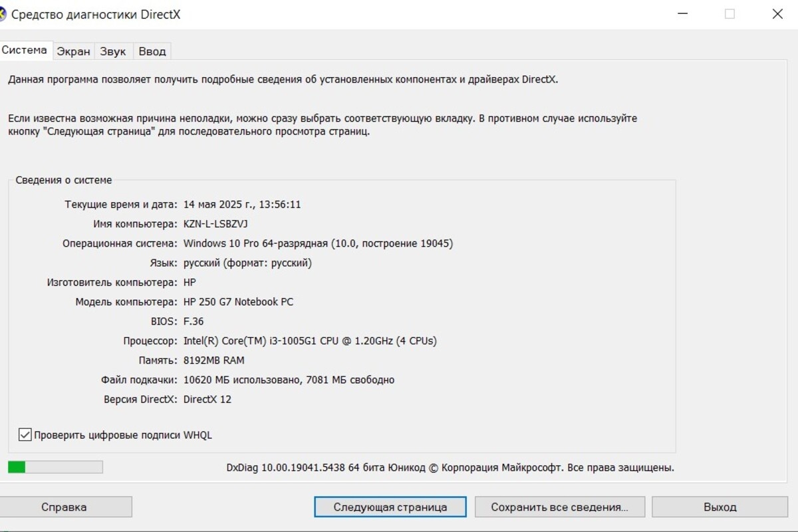Click computer name KZN-L-LSBZVJ
The image size is (798, 532).
[215, 224]
